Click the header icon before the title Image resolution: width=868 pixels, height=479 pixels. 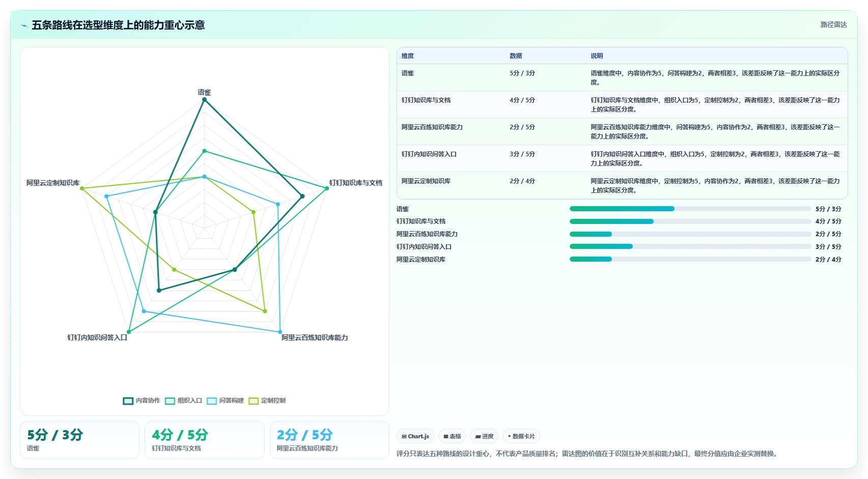24,25
